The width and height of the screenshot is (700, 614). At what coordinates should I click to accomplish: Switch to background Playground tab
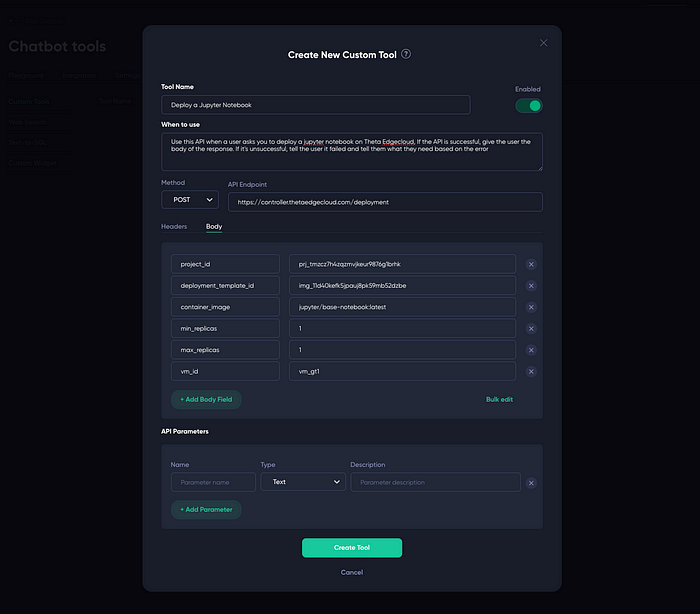pos(26,75)
